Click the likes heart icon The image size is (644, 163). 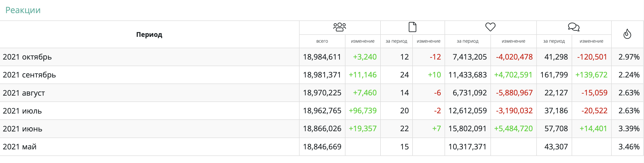coord(490,27)
